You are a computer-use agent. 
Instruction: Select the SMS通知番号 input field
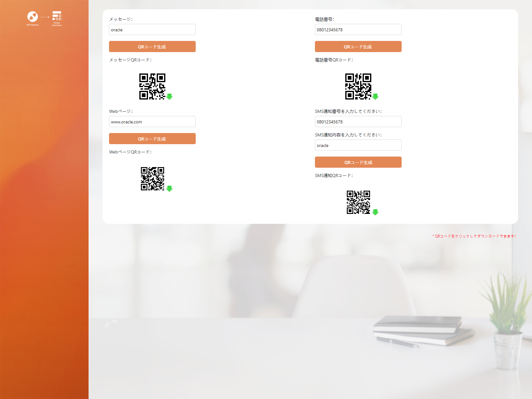[x=358, y=122]
